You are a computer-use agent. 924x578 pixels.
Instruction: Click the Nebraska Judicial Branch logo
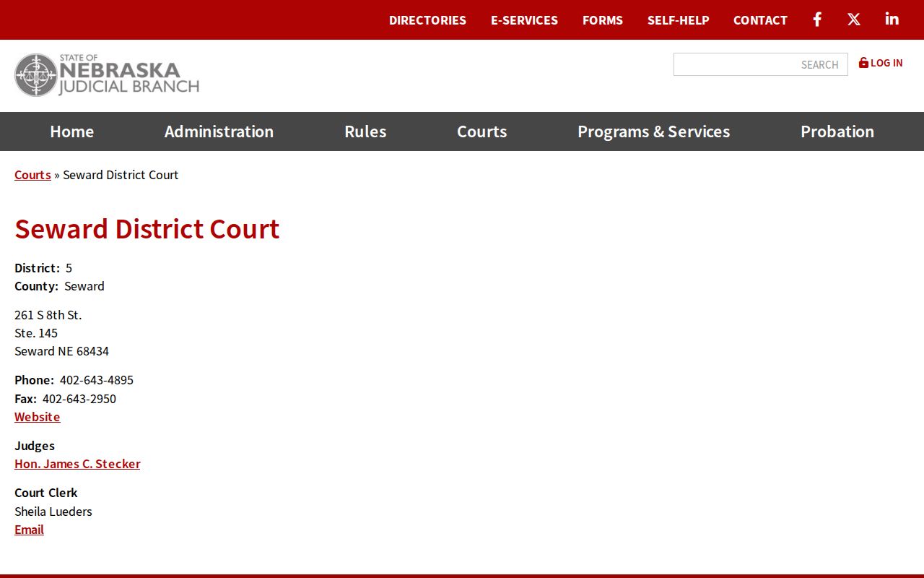coord(107,74)
